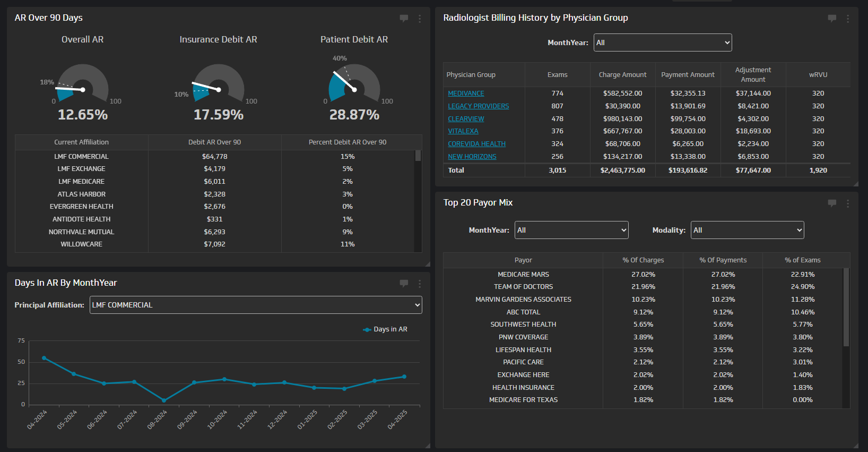Sort by wRVU column header
This screenshot has height=452, width=868.
tap(818, 75)
